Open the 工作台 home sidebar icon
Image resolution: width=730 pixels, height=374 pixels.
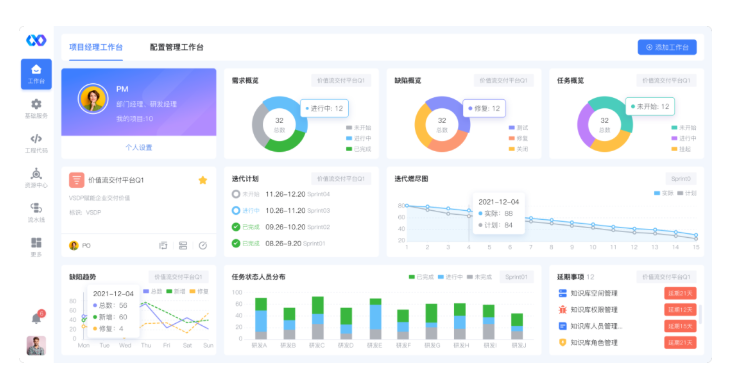click(36, 74)
